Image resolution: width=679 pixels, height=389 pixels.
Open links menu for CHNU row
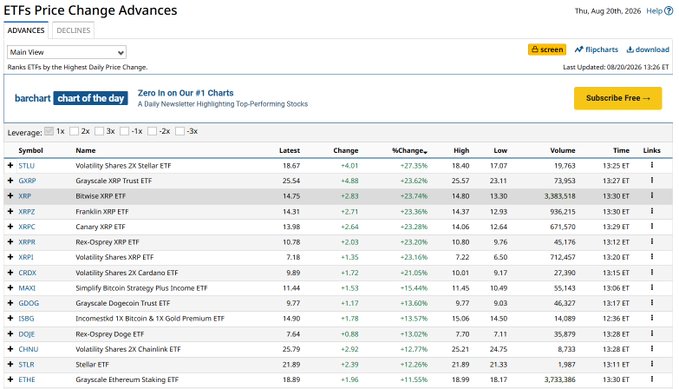(x=652, y=348)
